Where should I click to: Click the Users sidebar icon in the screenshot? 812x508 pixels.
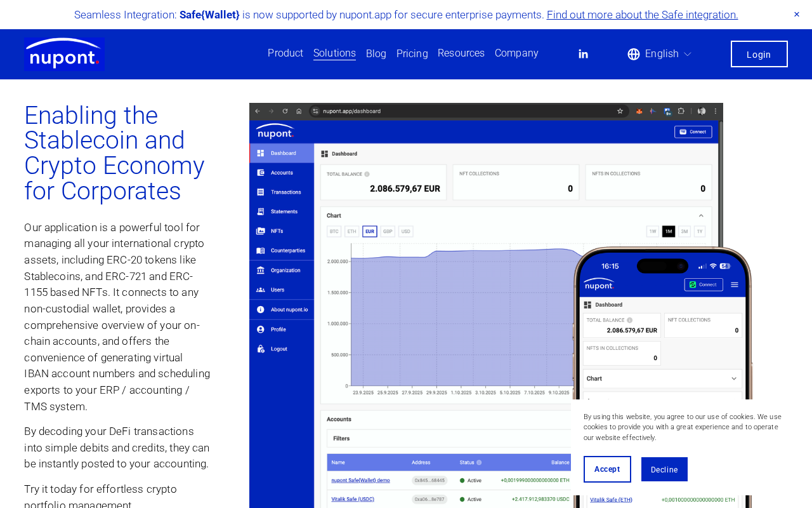coord(260,290)
